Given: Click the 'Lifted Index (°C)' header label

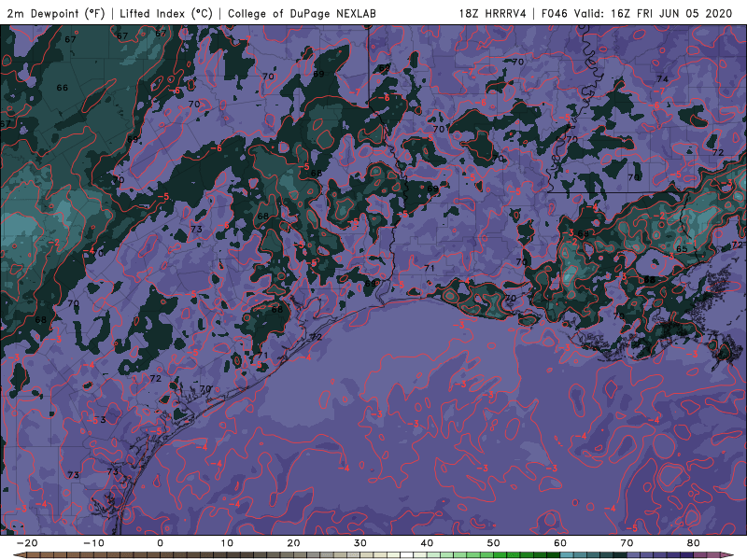Looking at the screenshot, I should click(x=166, y=14).
